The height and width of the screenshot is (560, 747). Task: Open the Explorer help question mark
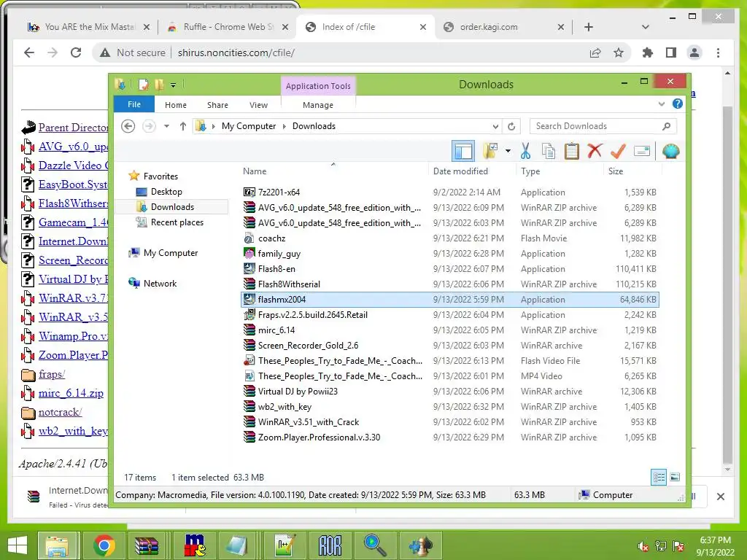(678, 104)
